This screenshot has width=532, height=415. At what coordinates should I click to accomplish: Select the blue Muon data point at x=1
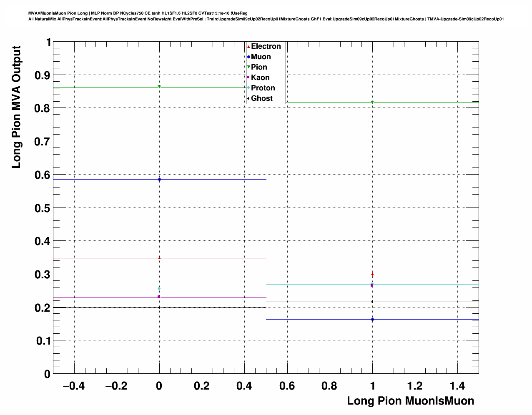(x=372, y=319)
